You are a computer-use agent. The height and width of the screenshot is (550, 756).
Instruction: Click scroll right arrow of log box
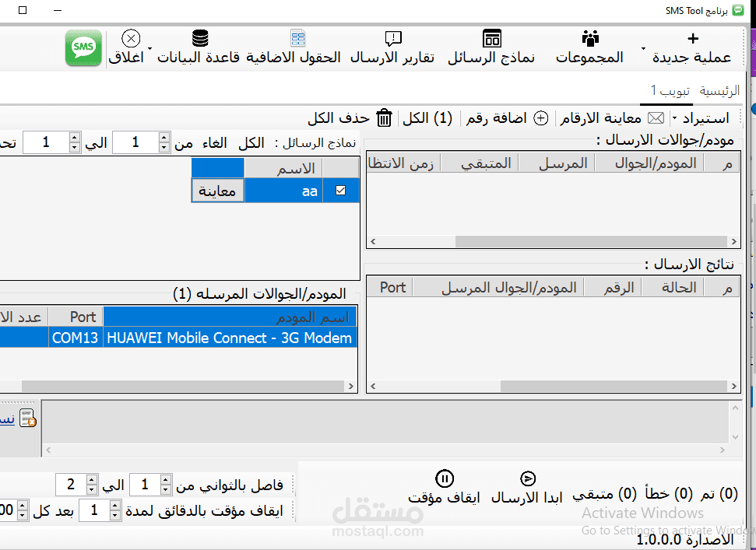[723, 450]
